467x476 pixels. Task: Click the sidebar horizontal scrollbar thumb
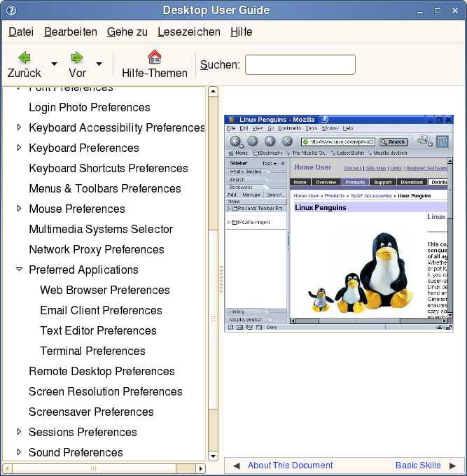(94, 468)
